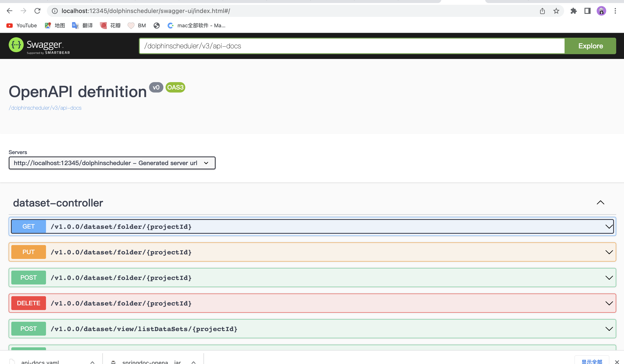Open the YouTube bookmark
The height and width of the screenshot is (364, 624).
tap(22, 26)
